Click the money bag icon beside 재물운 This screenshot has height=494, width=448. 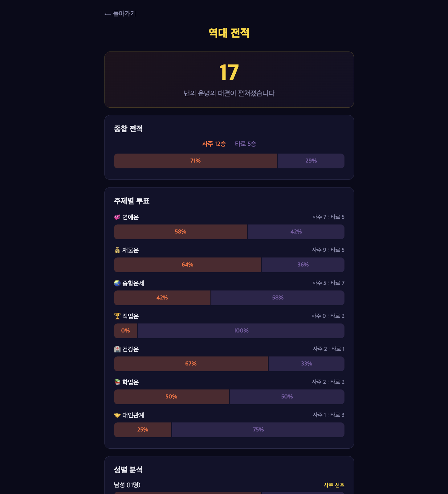click(117, 250)
